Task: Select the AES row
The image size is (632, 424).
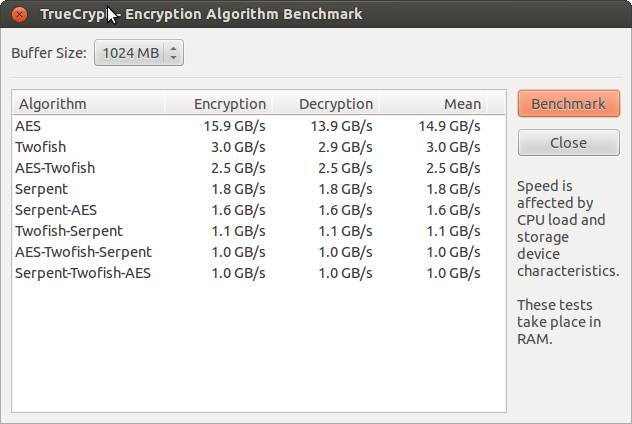Action: pos(259,126)
